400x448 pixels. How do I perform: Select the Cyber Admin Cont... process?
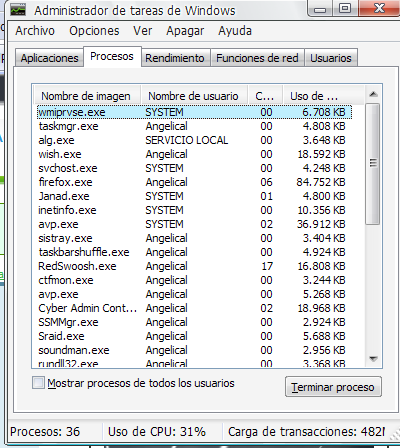coord(194,308)
